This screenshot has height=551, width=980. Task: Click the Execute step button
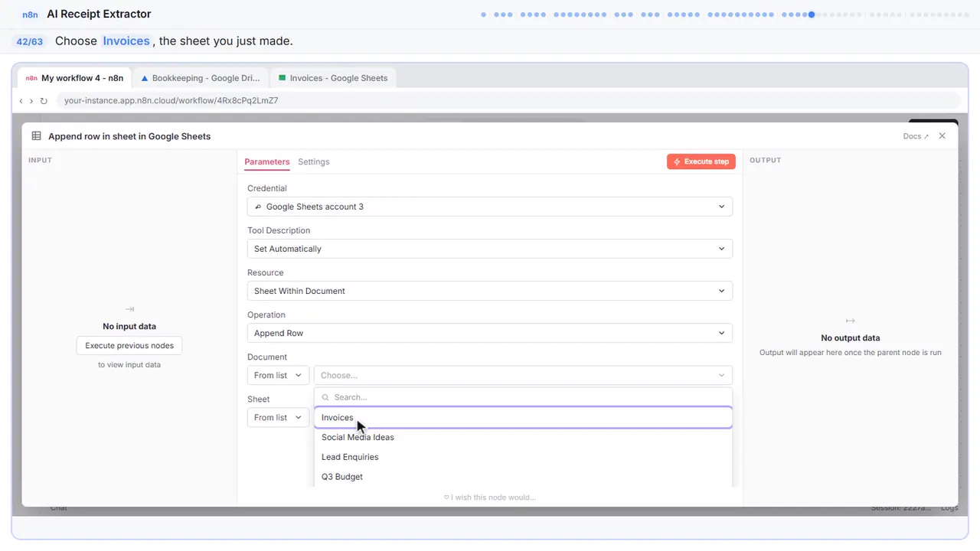click(701, 161)
